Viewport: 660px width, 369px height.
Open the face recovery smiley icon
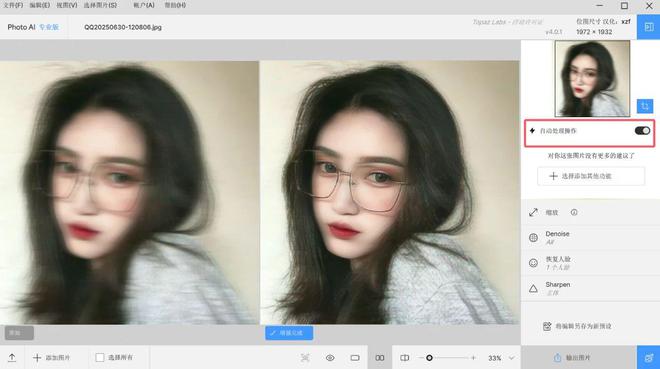point(533,263)
